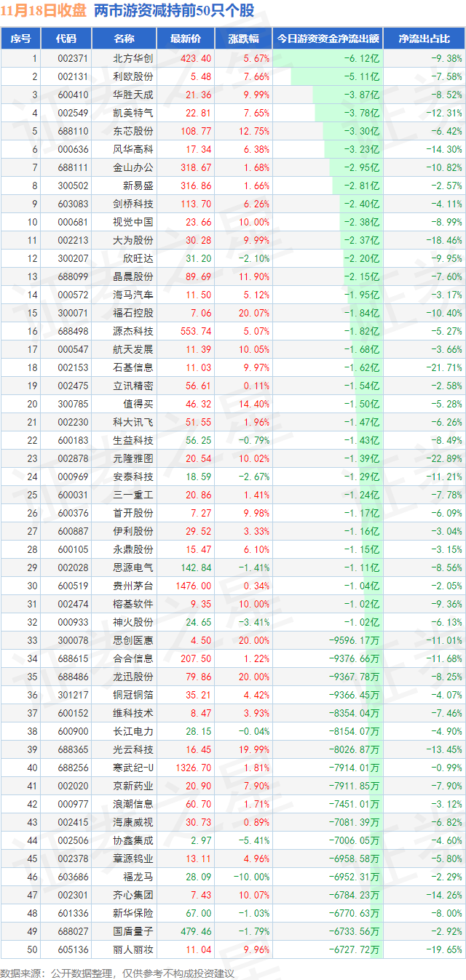Click the 净流出占比 column header
Screen dimensions: 466x980
[x=424, y=39]
